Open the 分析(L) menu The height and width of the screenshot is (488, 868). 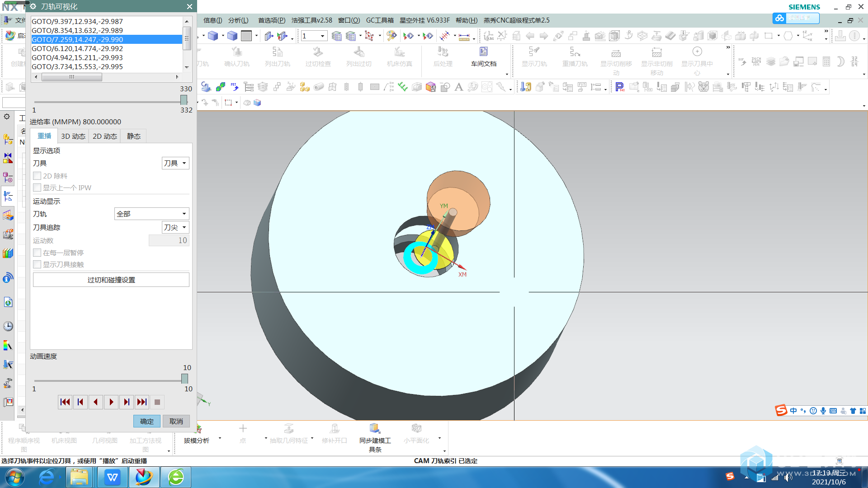coord(238,20)
